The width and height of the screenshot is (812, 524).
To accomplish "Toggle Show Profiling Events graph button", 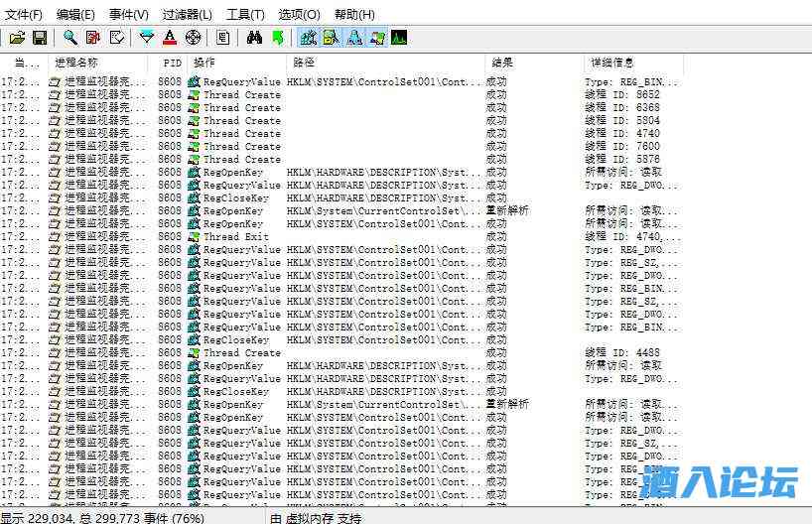I will 399,38.
